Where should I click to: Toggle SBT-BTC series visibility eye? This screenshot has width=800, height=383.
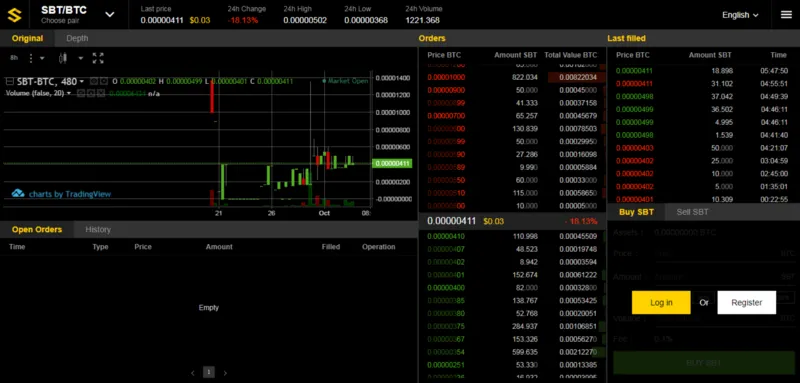pos(94,81)
